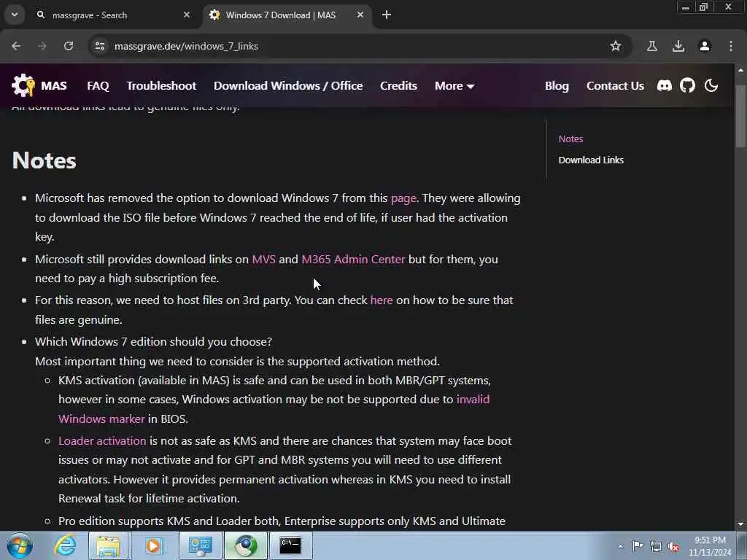747x560 pixels.
Task: Open browser downloads icon
Action: 678,46
